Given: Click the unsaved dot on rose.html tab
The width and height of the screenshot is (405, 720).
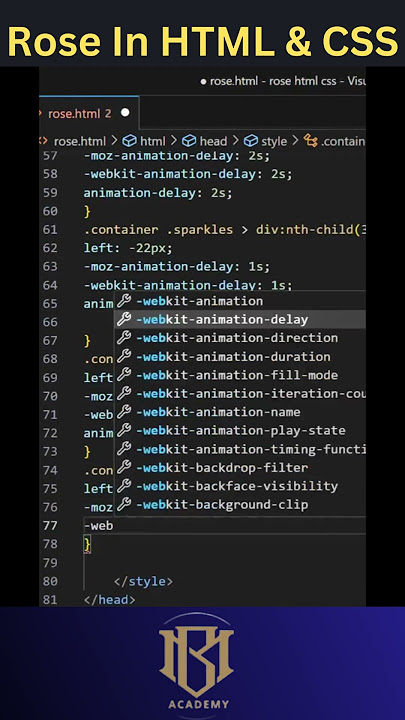Looking at the screenshot, I should pos(125,113).
